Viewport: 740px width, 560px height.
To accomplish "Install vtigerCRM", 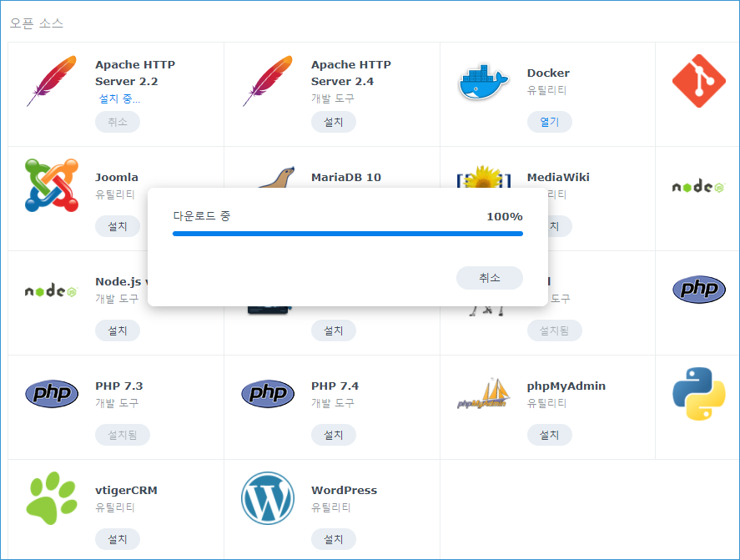I will [x=118, y=539].
